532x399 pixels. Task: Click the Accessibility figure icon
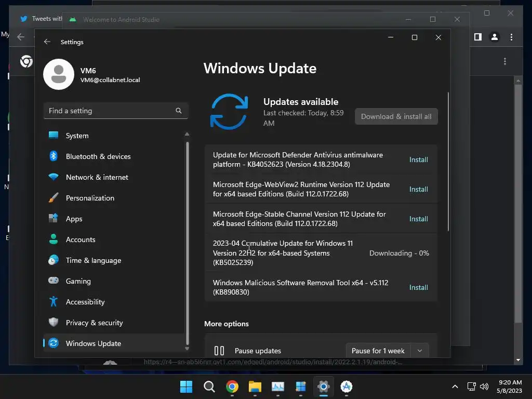click(54, 302)
